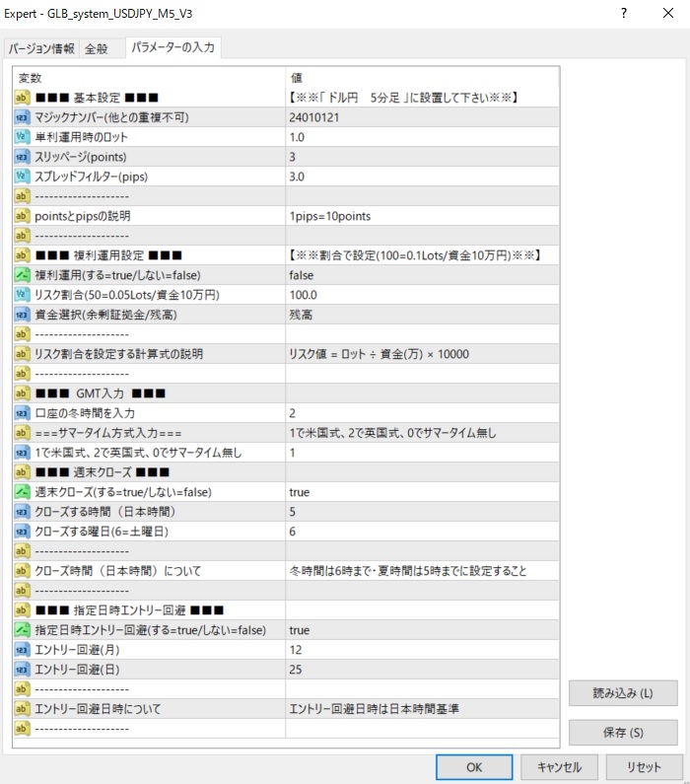The image size is (690, 784).
Task: Click the string icon beside 指定日時エントリー回避 header
Action: click(x=22, y=610)
